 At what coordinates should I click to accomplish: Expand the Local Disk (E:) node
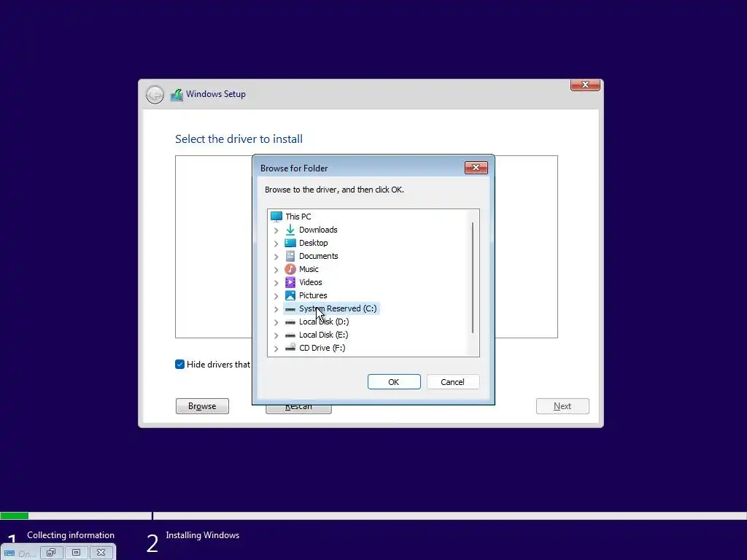(x=276, y=335)
